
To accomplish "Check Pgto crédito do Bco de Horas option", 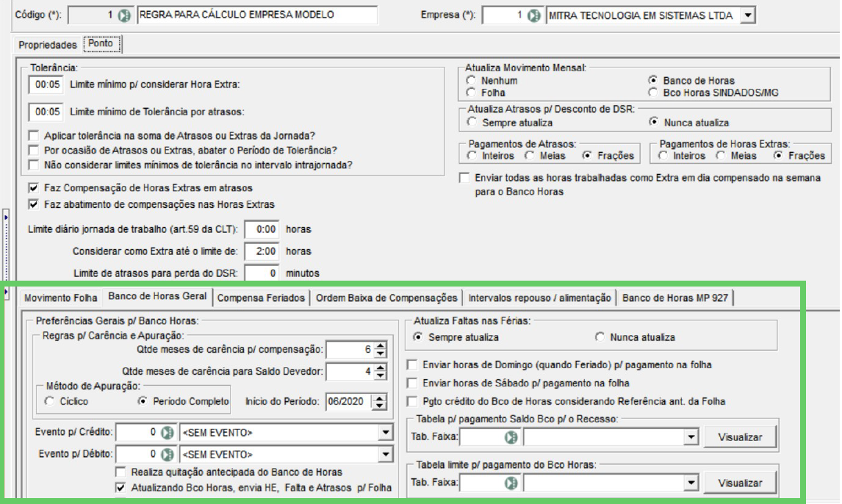I will [412, 401].
